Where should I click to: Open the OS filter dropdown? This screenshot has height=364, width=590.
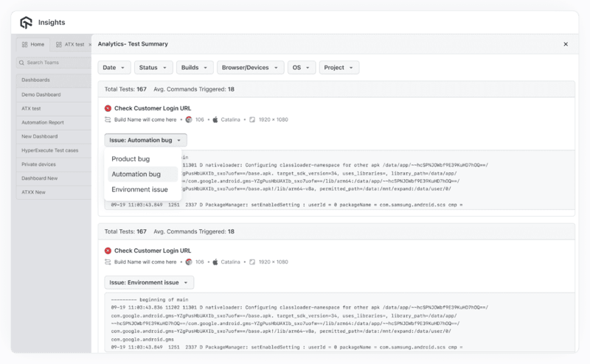(302, 68)
